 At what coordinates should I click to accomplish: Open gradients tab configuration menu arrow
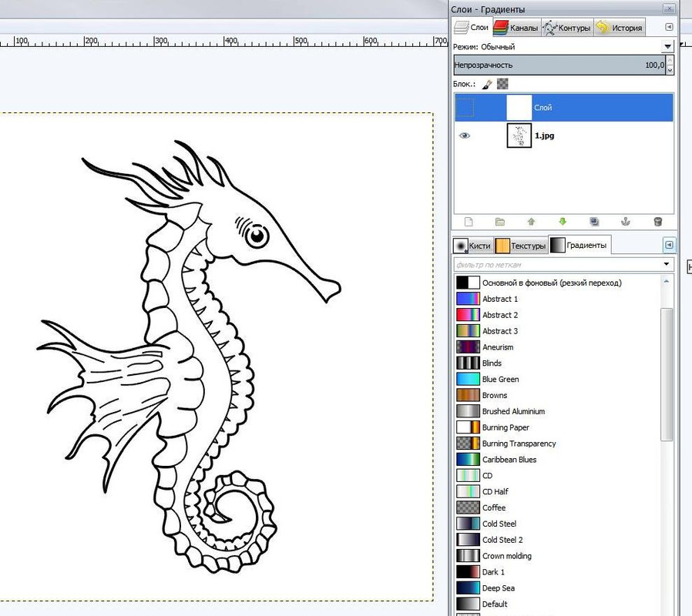pos(669,245)
